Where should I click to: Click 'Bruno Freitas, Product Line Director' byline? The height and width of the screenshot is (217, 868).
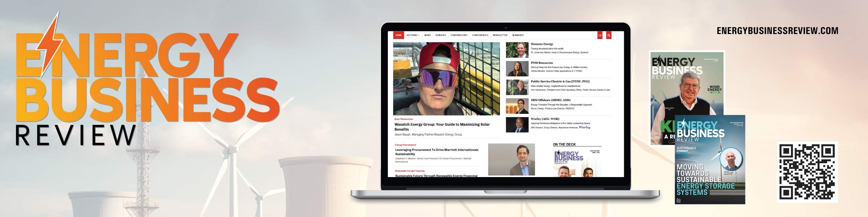coord(552,108)
